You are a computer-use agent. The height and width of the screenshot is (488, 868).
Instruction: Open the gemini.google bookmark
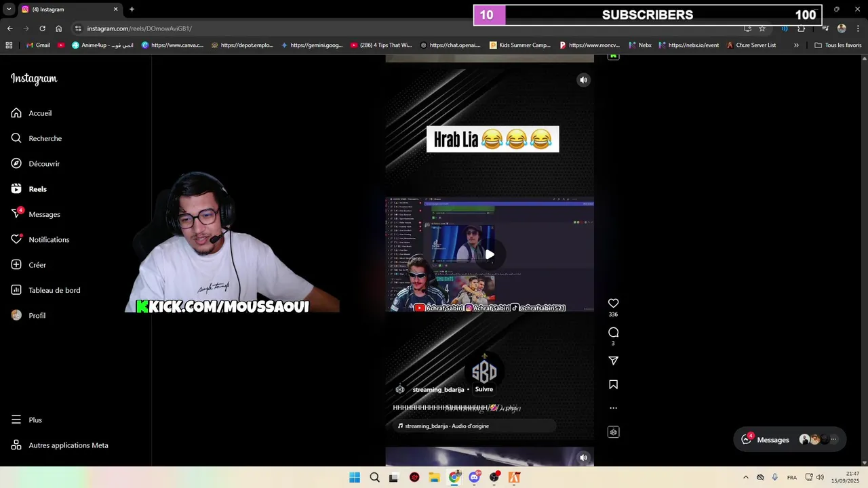tap(312, 45)
